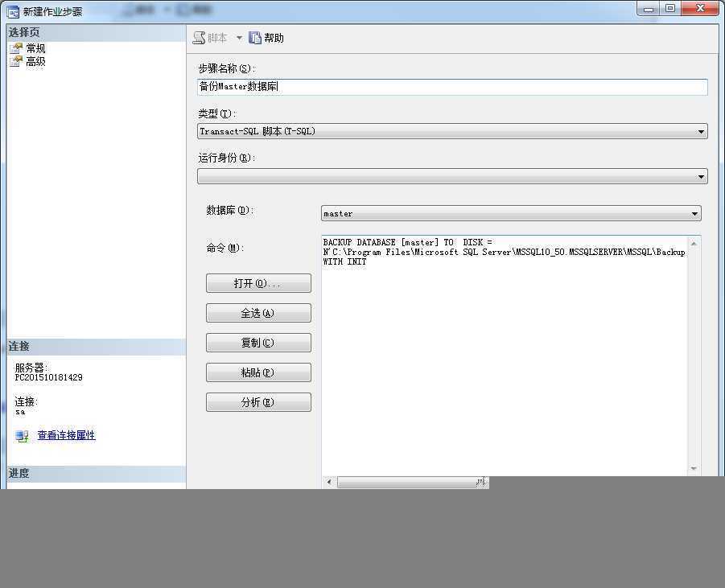725x588 pixels.
Task: Open the 运行身份 dropdown
Action: click(x=452, y=176)
